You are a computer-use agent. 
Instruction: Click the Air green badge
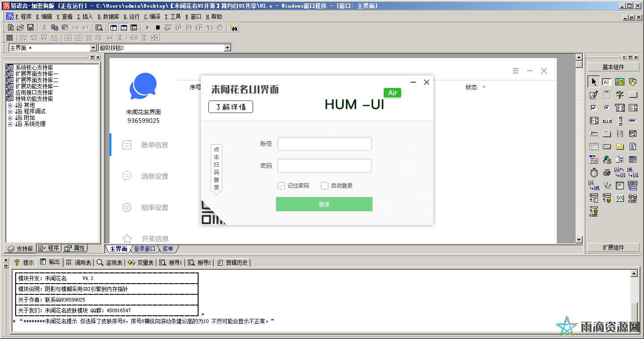click(x=392, y=93)
